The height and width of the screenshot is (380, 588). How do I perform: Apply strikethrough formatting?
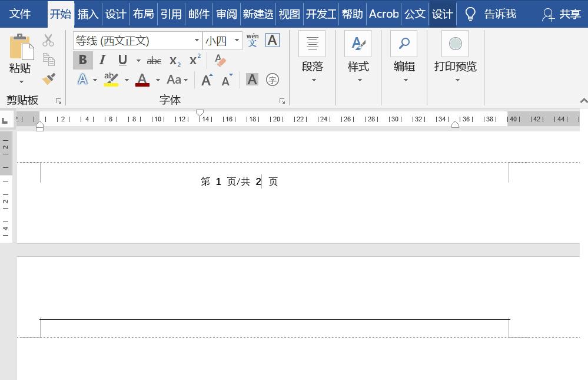pyautogui.click(x=154, y=60)
